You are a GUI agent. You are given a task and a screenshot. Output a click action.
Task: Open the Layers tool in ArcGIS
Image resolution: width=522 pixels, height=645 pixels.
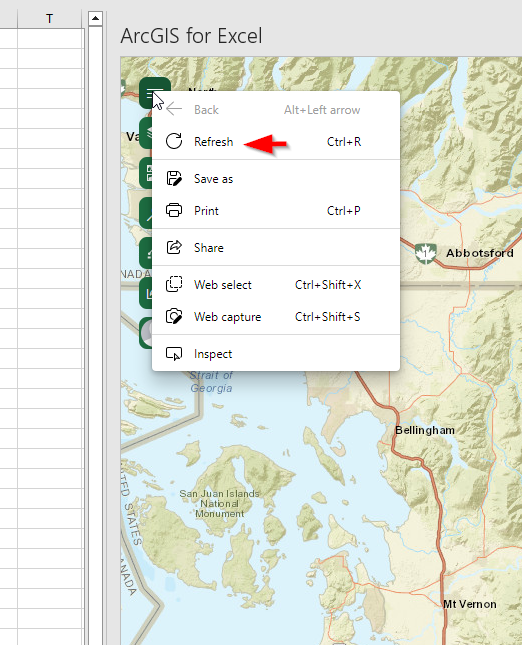(x=146, y=132)
